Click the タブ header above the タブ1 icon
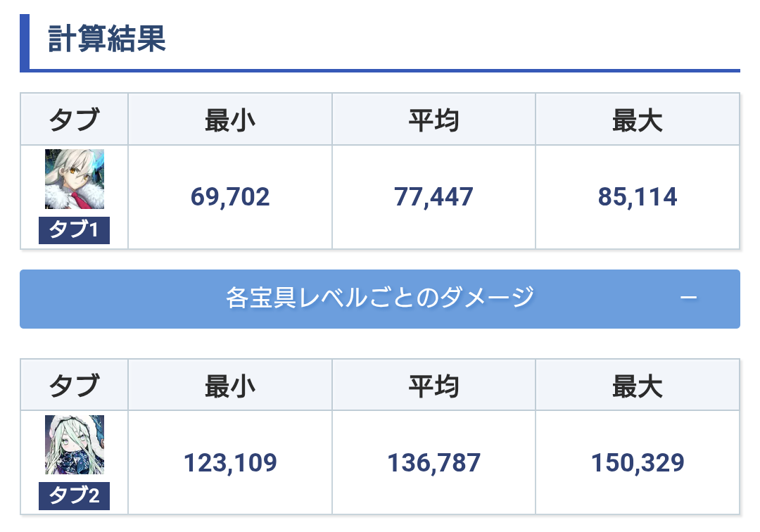 pos(74,120)
